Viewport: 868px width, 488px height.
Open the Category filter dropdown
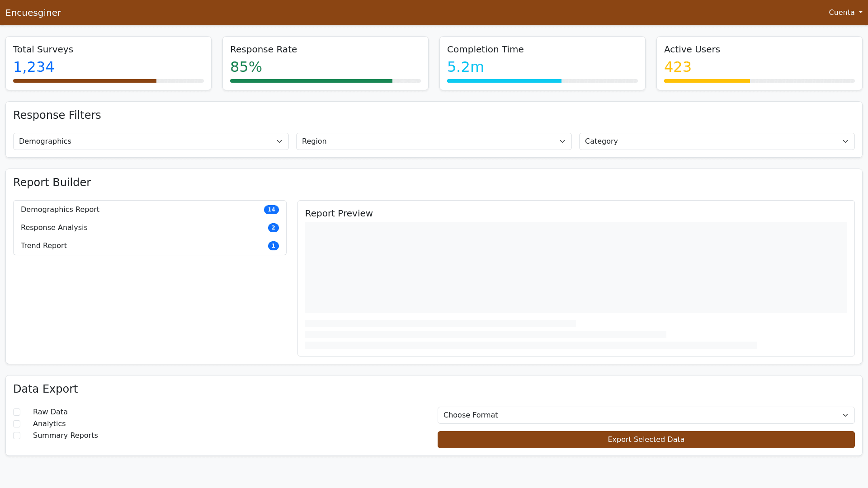717,141
